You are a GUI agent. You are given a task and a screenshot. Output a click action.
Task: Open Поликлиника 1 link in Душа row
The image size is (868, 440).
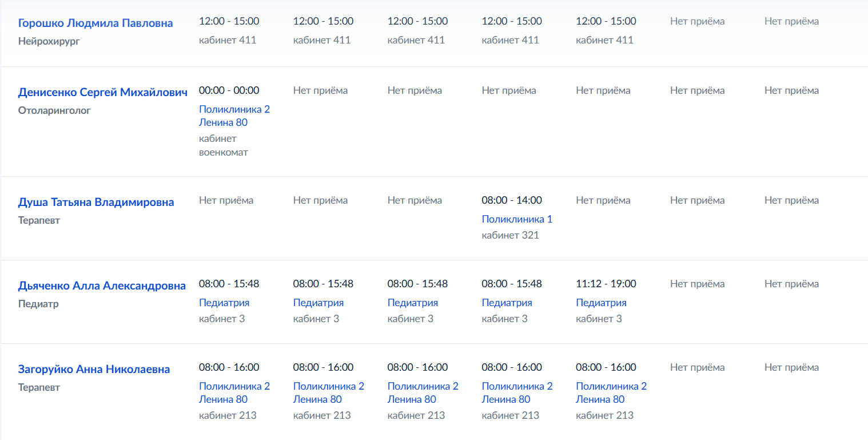coord(517,219)
